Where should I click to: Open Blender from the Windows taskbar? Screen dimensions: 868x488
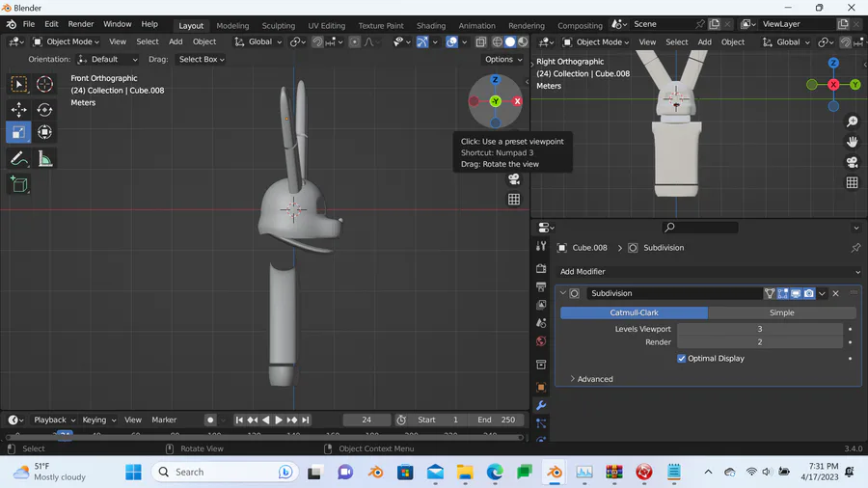pos(555,472)
